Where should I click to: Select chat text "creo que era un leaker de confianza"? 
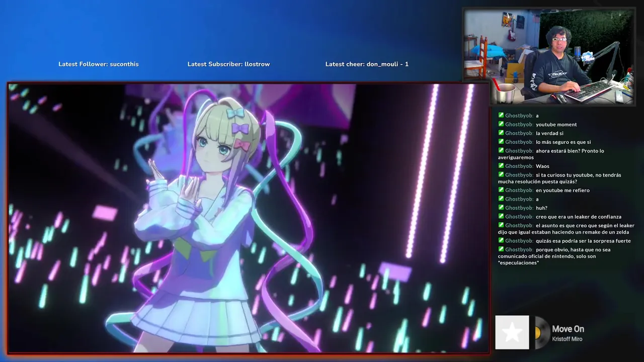578,217
